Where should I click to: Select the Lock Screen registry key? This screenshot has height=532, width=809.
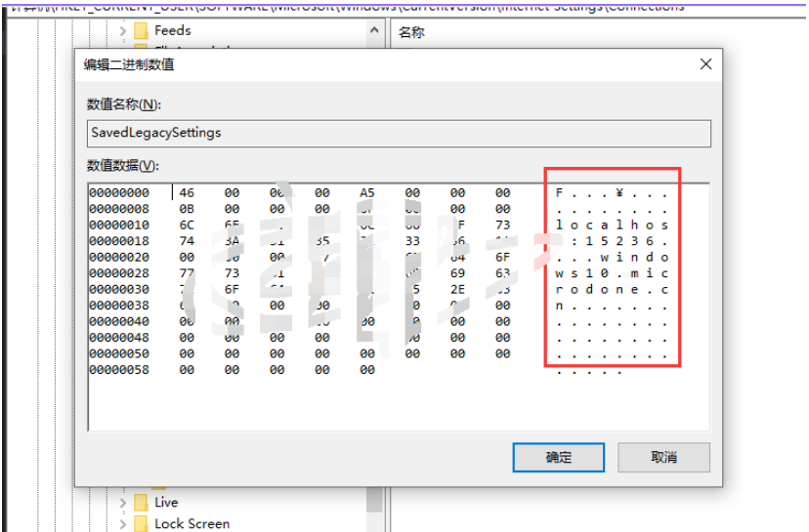pyautogui.click(x=192, y=524)
